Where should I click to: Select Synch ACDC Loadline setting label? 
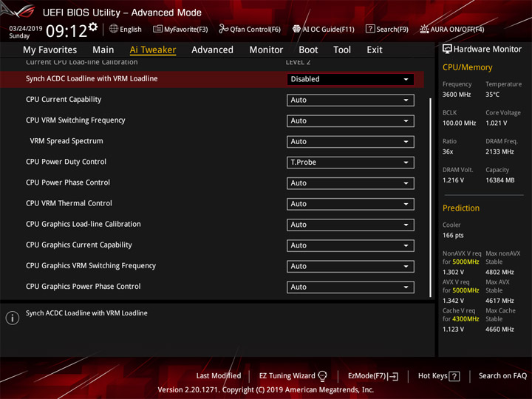(x=92, y=79)
